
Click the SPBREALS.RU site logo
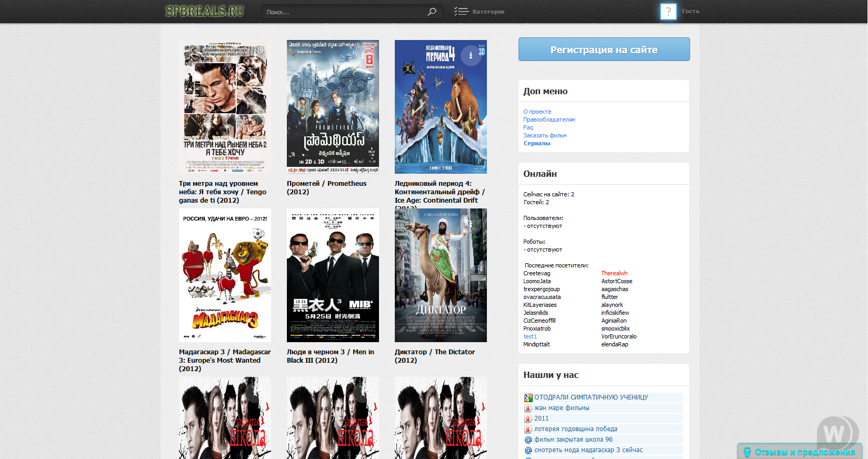(x=205, y=11)
